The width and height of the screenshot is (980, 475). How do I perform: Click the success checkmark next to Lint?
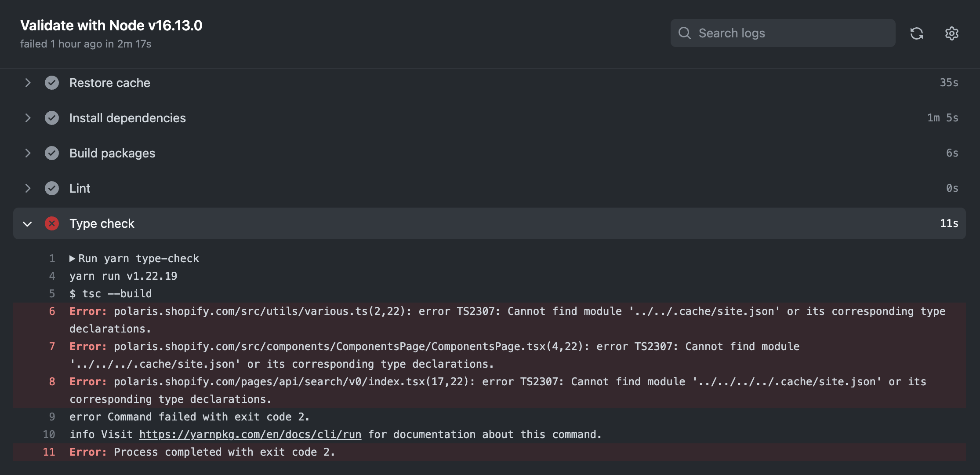52,188
